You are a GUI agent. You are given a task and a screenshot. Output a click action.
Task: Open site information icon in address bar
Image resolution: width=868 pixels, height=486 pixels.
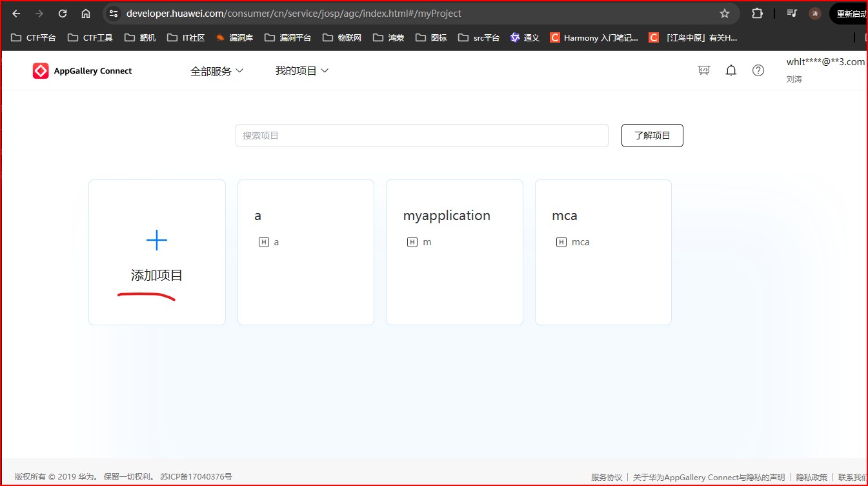coord(114,14)
